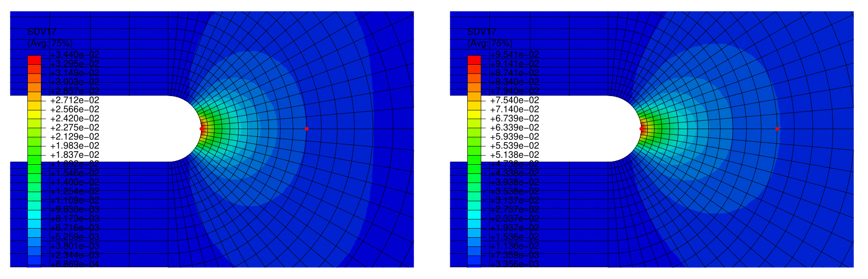
Task: Click the +3.356e-03 minimum value in right legend
Action: pyautogui.click(x=515, y=264)
